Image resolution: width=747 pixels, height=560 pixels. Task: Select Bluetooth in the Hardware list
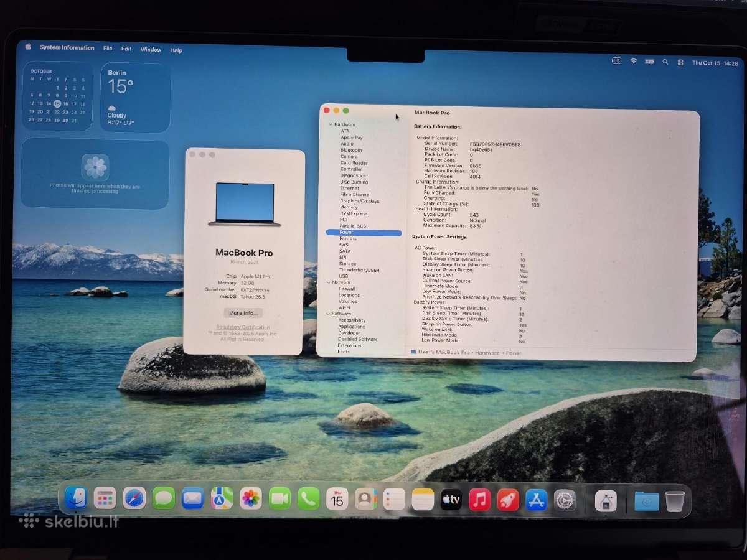coord(351,150)
